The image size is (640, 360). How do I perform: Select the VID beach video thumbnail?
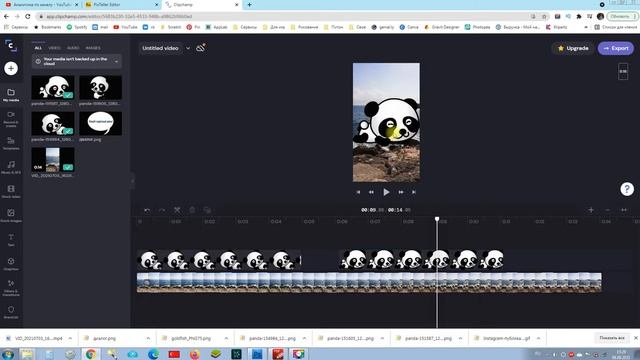(x=53, y=160)
